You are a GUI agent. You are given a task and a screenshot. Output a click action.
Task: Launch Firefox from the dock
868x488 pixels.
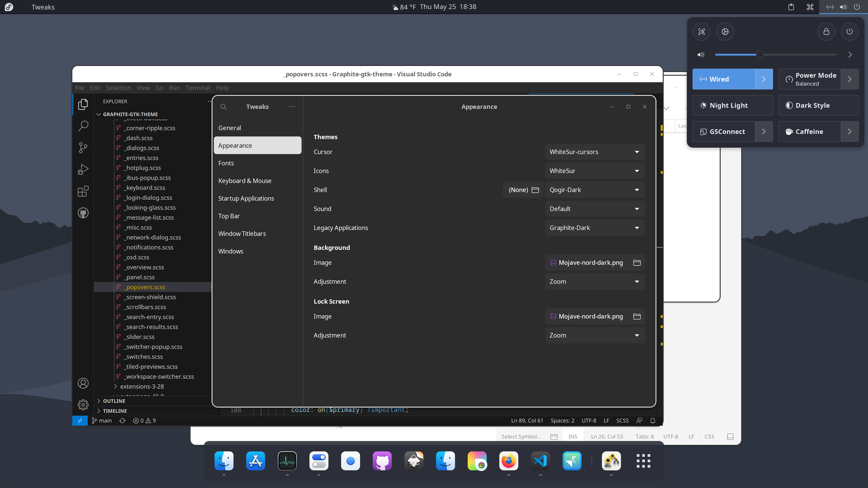point(508,461)
